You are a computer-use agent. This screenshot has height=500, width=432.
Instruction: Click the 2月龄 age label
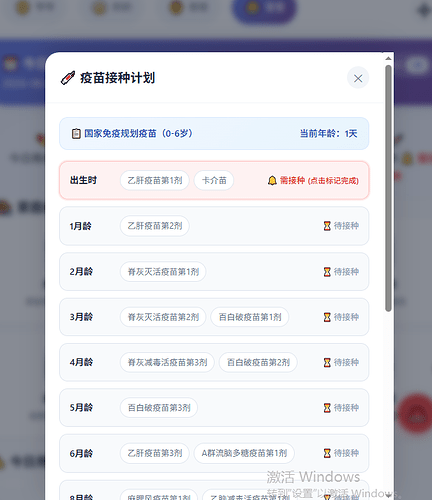(81, 272)
